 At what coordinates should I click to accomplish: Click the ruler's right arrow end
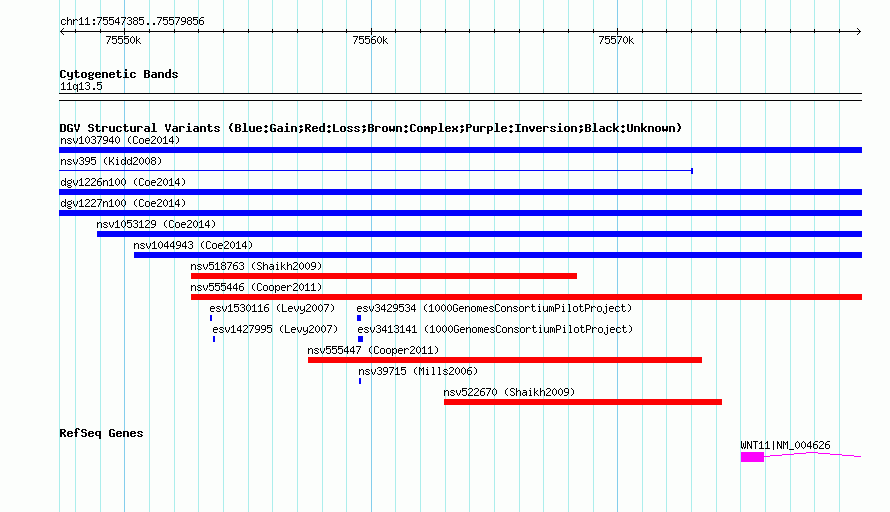pos(859,31)
